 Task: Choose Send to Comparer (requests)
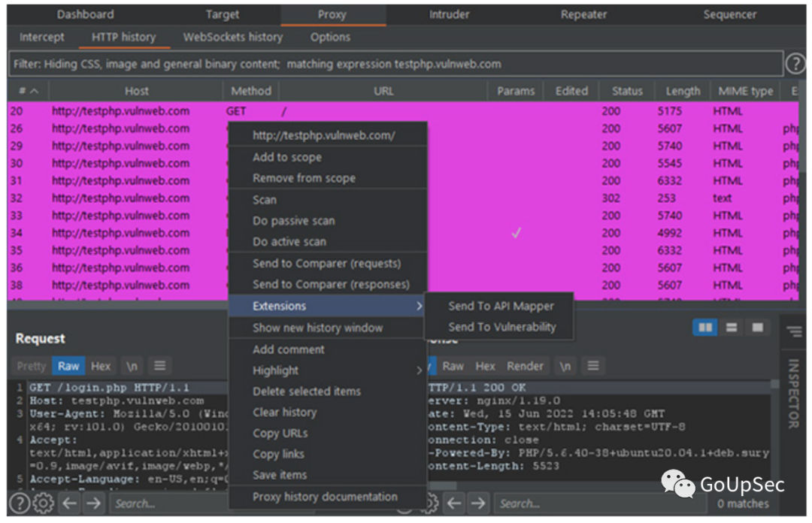click(x=328, y=264)
